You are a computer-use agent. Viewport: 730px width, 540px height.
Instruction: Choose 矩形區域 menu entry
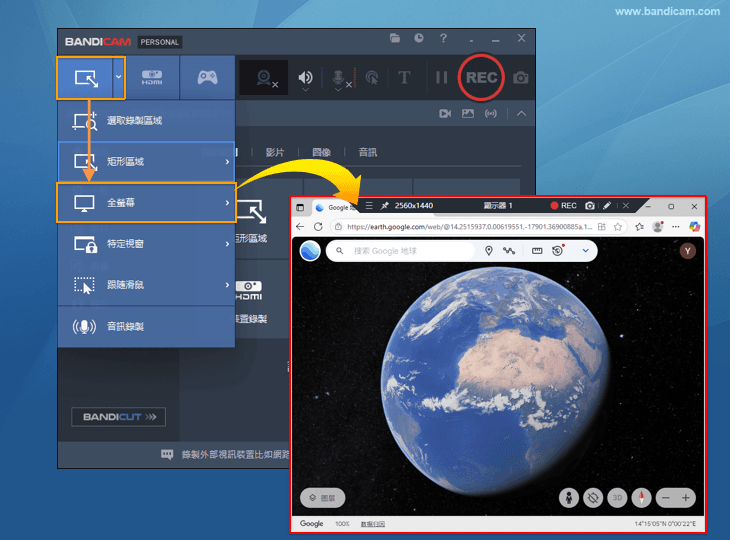[x=146, y=162]
